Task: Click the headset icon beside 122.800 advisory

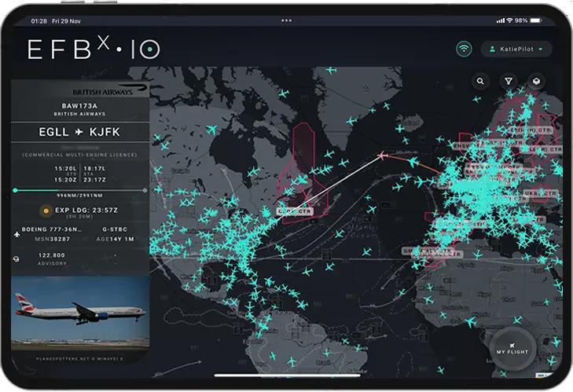Action: click(x=17, y=258)
